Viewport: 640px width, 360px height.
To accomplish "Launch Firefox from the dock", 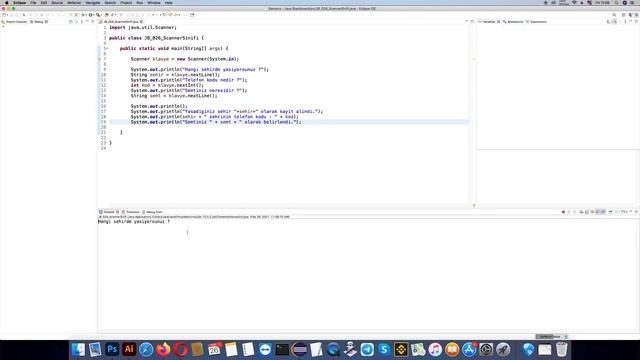I will coord(163,349).
